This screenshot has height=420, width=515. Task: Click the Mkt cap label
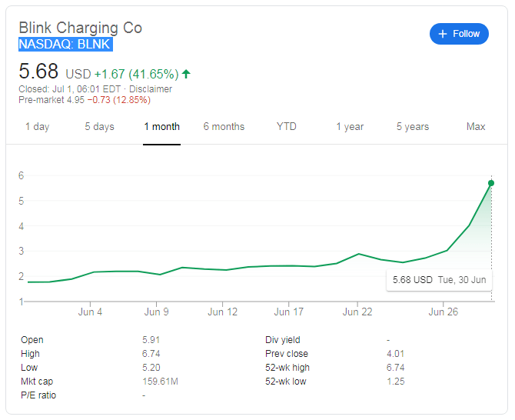[37, 382]
